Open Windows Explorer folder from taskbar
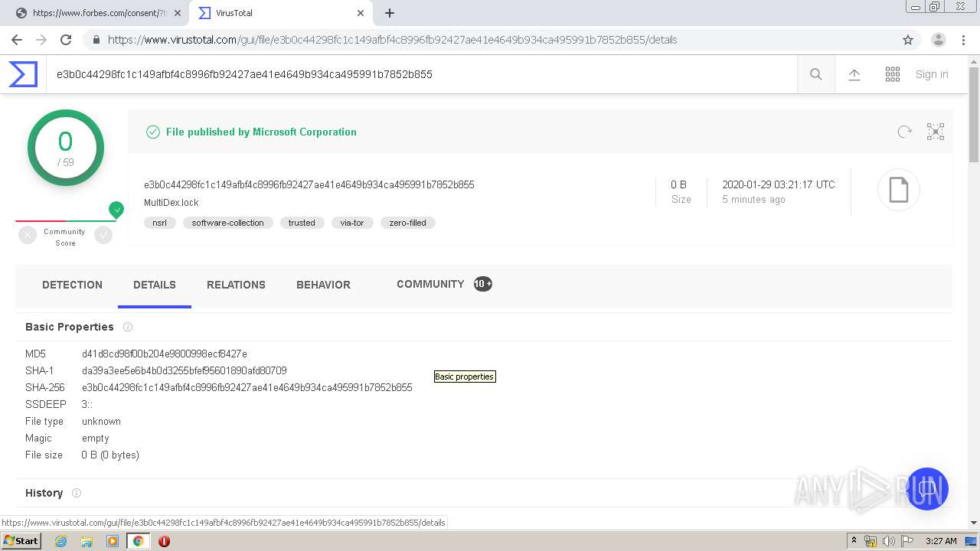The image size is (980, 551). point(87,541)
